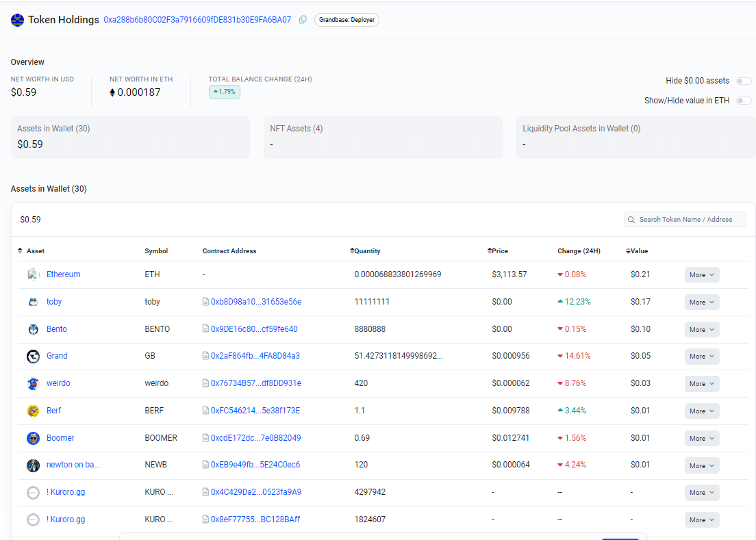Open wallet address 0xa288b6b80C02... link
The image size is (756, 540).
pos(197,20)
